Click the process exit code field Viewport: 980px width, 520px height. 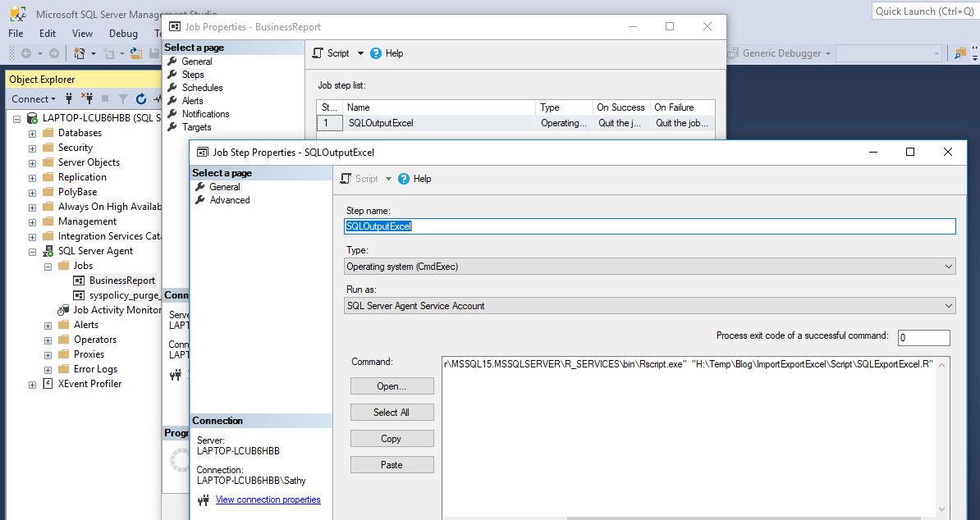923,338
